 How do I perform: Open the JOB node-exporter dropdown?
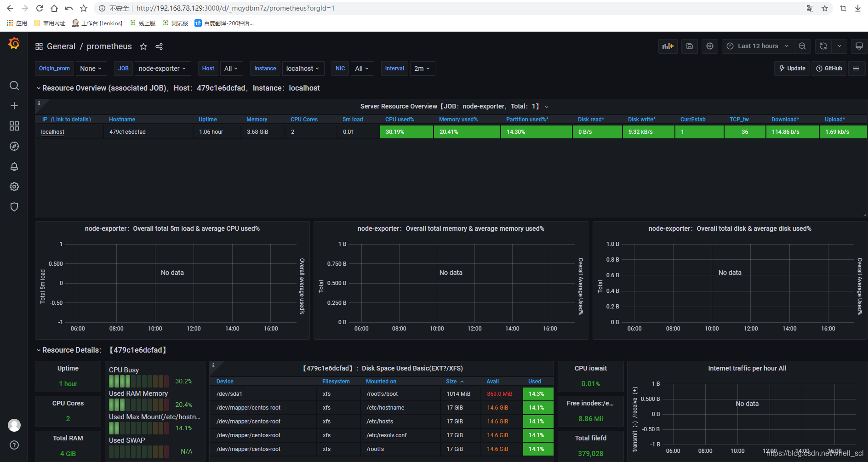point(163,68)
